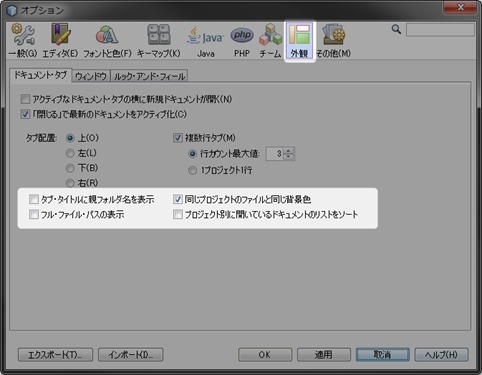The width and height of the screenshot is (482, 375).
Task: Open the 一般(G) General options category
Action: (x=23, y=41)
